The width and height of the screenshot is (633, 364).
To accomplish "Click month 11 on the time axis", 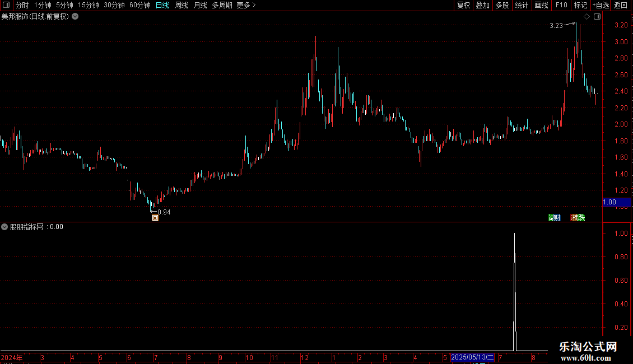I will point(274,358).
